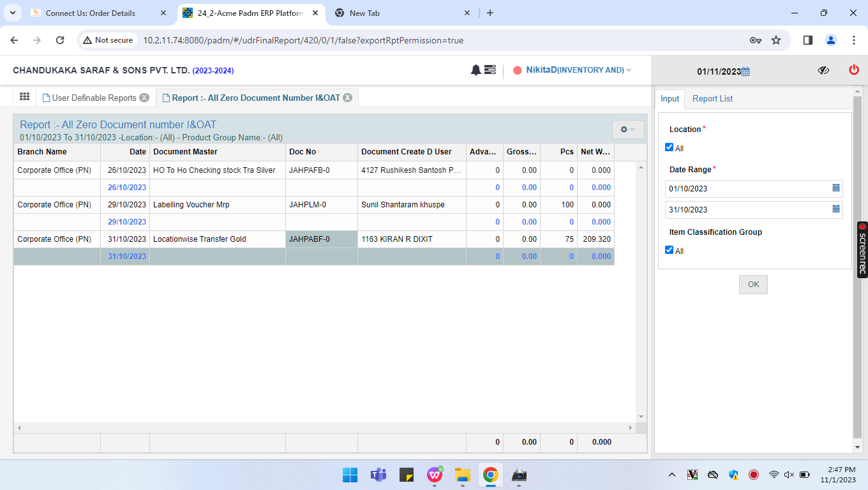Image resolution: width=868 pixels, height=490 pixels.
Task: Show hidden system tray icons
Action: pos(672,475)
